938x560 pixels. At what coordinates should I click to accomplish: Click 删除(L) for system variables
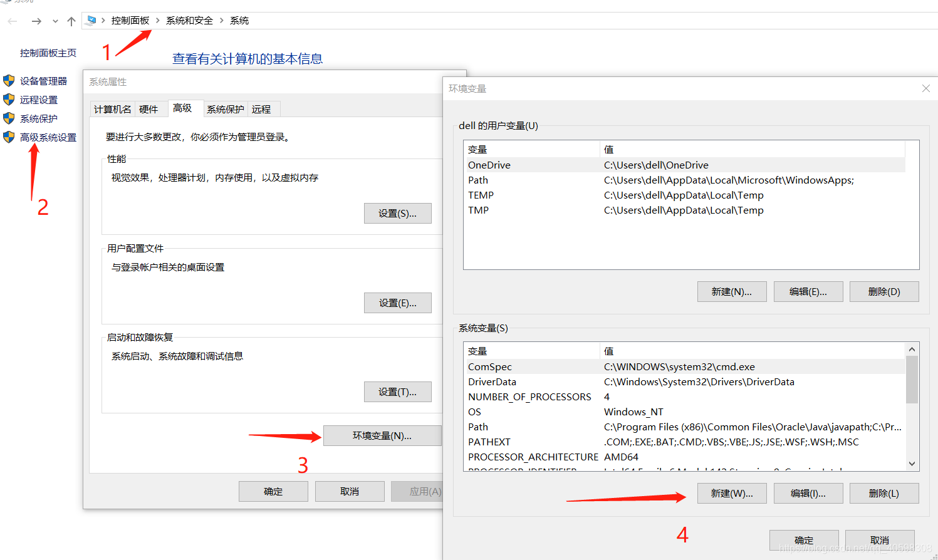tap(884, 494)
